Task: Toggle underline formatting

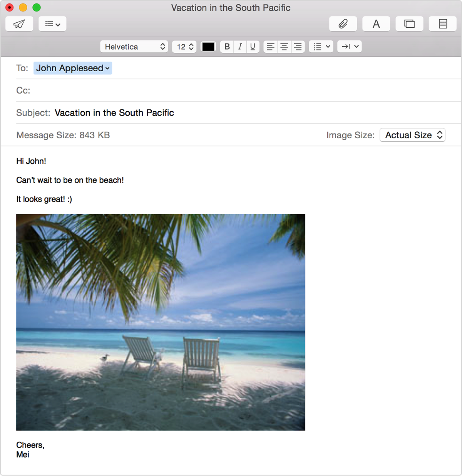Action: (x=253, y=47)
